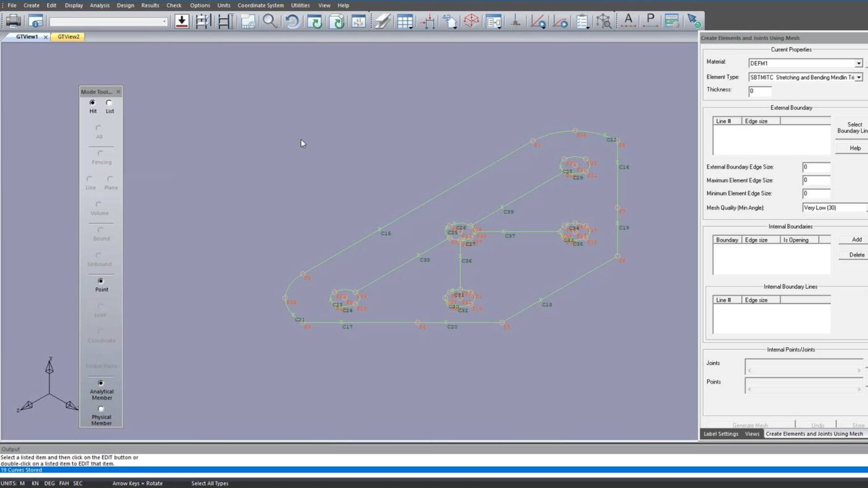Click the printer icon in the toolbar

coord(13,22)
